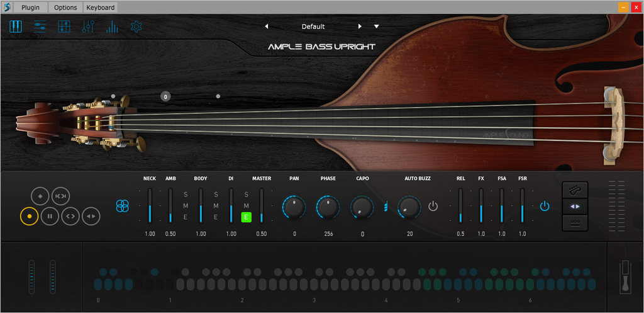Click the diamond-shaped circular button
644x313 pixels.
click(x=40, y=196)
